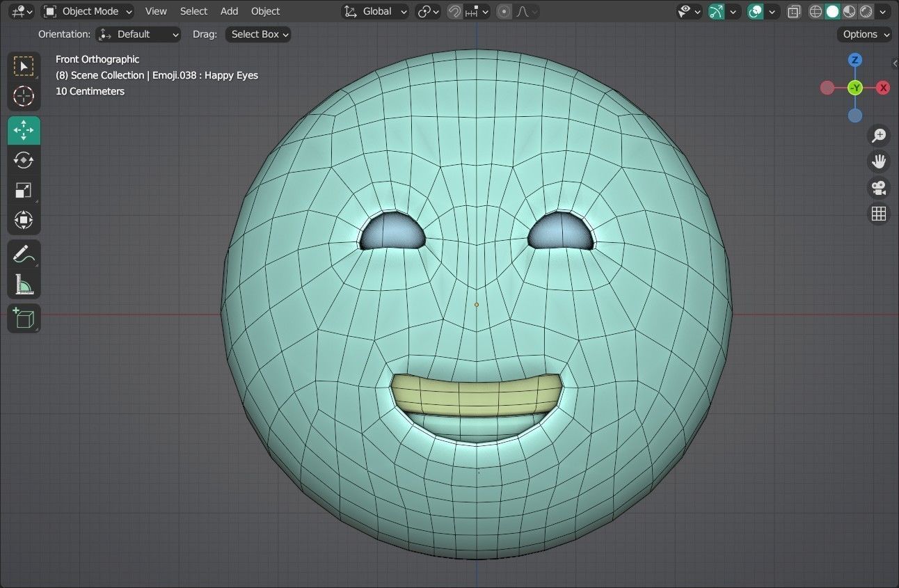Select the Select Box tool in toolbar
This screenshot has width=899, height=588.
24,66
